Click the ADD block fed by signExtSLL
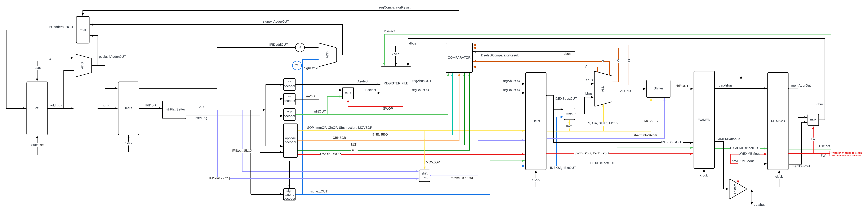 (x=328, y=55)
